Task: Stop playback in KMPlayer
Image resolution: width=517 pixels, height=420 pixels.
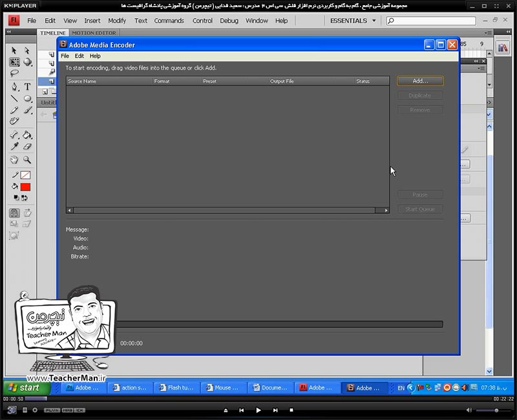Action: coord(291,410)
